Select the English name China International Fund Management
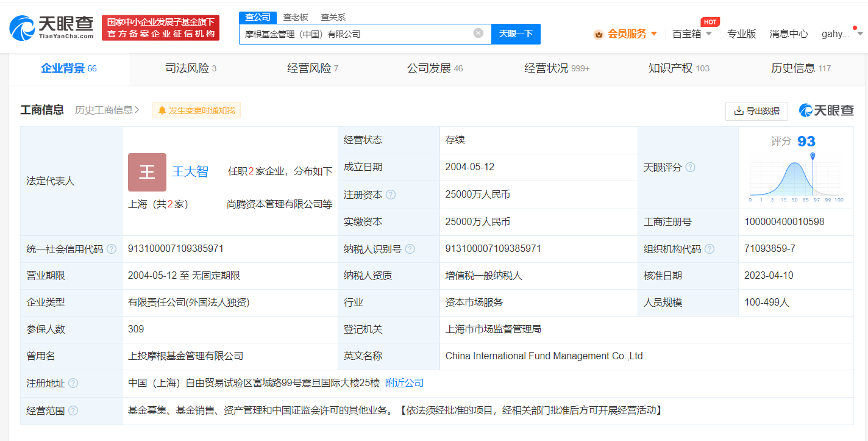Screen dimensions: 868x441 (x=545, y=356)
